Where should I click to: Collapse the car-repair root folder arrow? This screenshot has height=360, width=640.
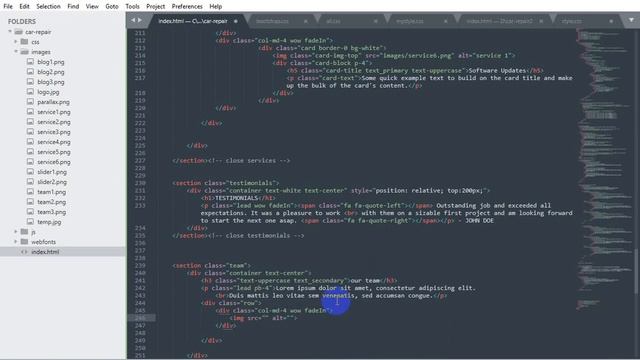click(10, 31)
